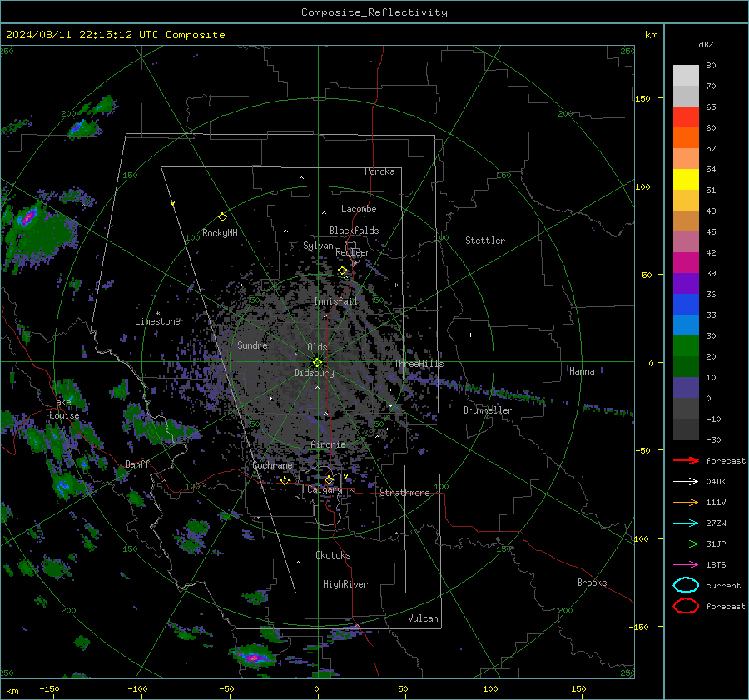Image resolution: width=749 pixels, height=700 pixels.
Task: Click the yellow diamond marker above Calgary
Action: click(329, 479)
